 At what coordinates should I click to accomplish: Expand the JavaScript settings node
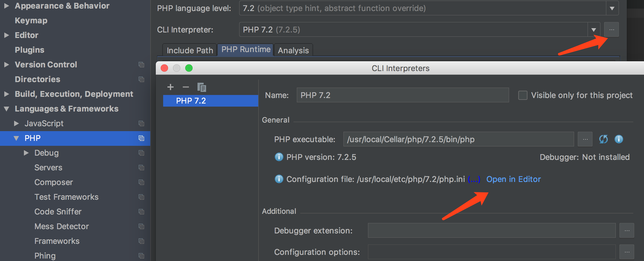pyautogui.click(x=17, y=123)
